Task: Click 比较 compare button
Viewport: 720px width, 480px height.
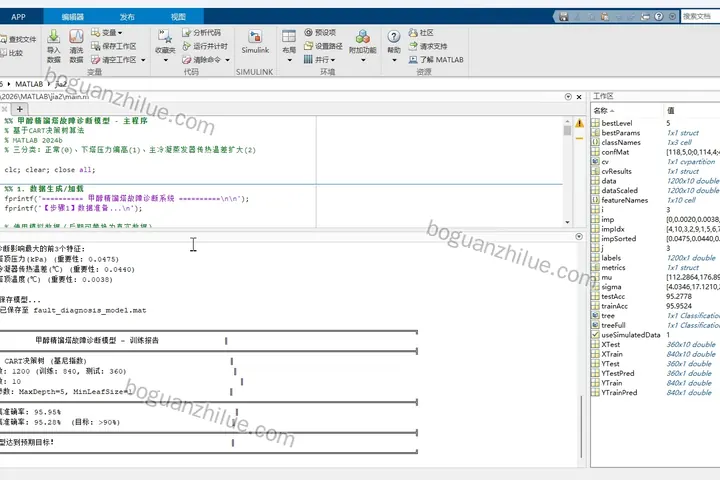Action: click(x=12, y=53)
